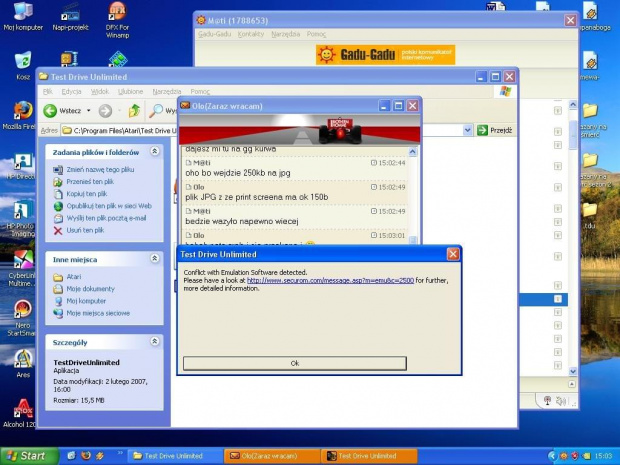Click Opublikuj ten plik w sieci Web
The height and width of the screenshot is (465, 620).
109,206
